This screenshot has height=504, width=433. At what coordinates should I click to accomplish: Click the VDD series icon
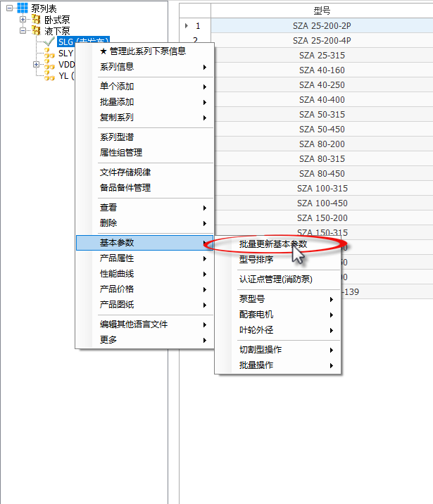coord(49,65)
